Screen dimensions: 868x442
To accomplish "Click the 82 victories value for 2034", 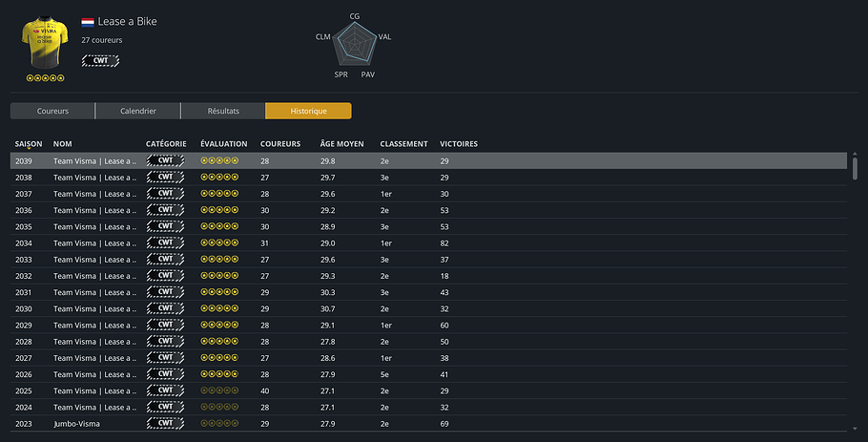I will 444,243.
